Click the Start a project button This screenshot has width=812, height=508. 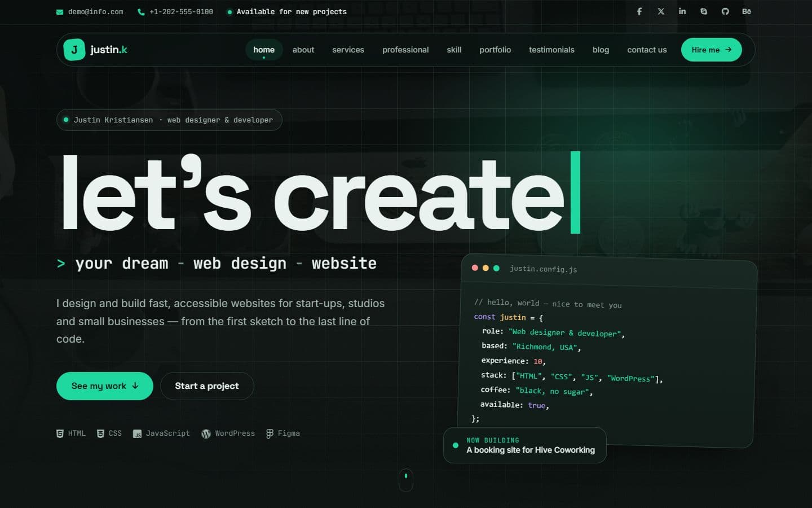pyautogui.click(x=207, y=386)
